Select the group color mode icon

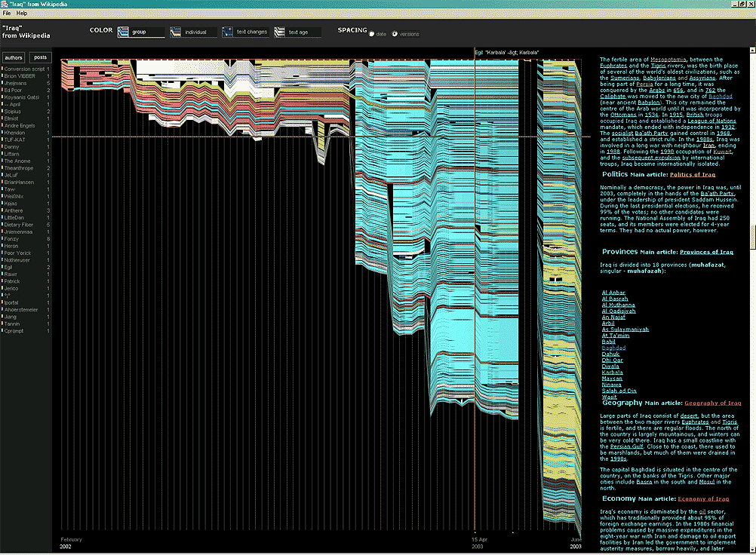coord(121,32)
